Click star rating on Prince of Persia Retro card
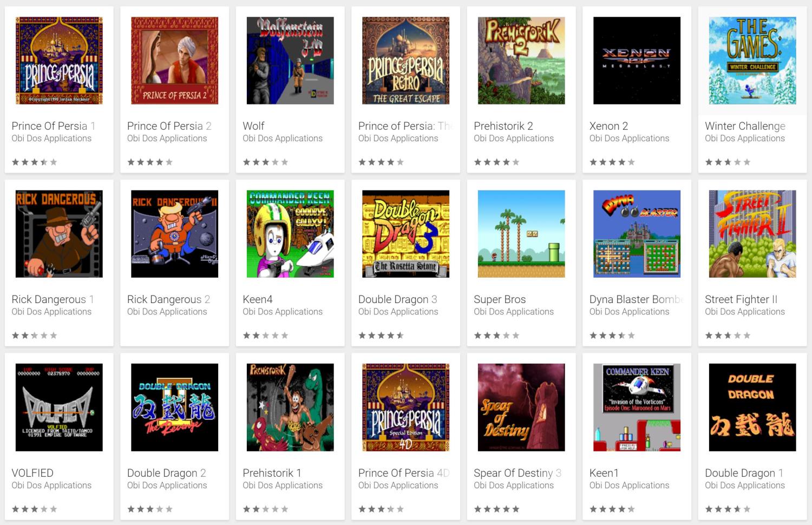 pyautogui.click(x=381, y=162)
